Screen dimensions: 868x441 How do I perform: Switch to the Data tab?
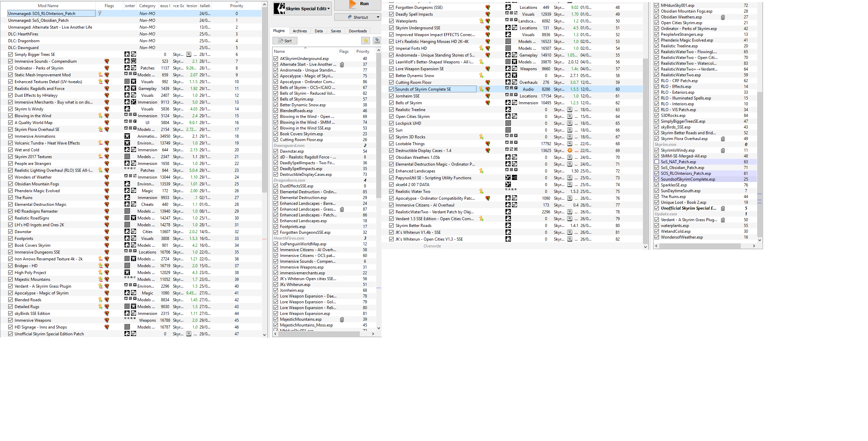pyautogui.click(x=319, y=31)
